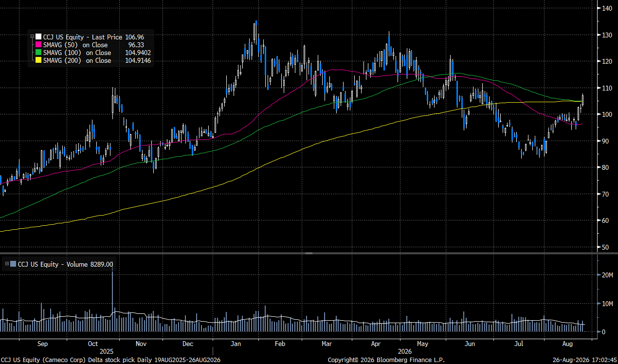
Task: Click the 100 price axis label
Action: click(x=607, y=114)
